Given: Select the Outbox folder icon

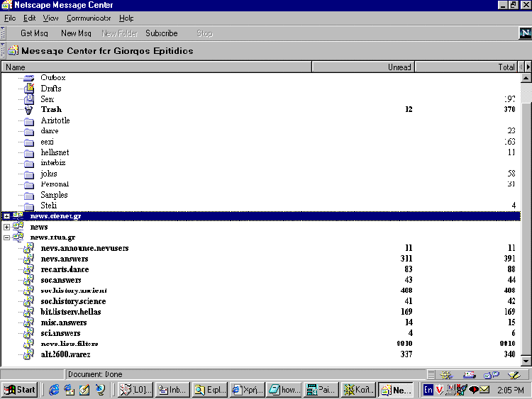Looking at the screenshot, I should click(29, 78).
